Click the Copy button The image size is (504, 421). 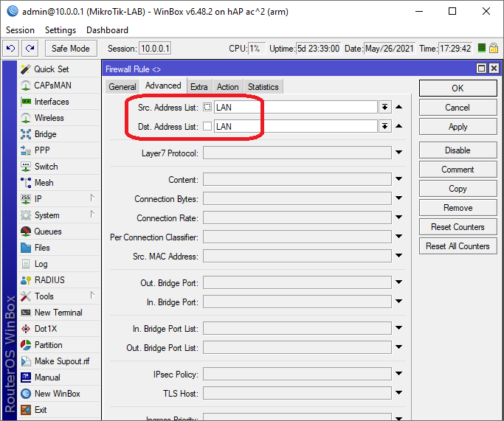458,189
